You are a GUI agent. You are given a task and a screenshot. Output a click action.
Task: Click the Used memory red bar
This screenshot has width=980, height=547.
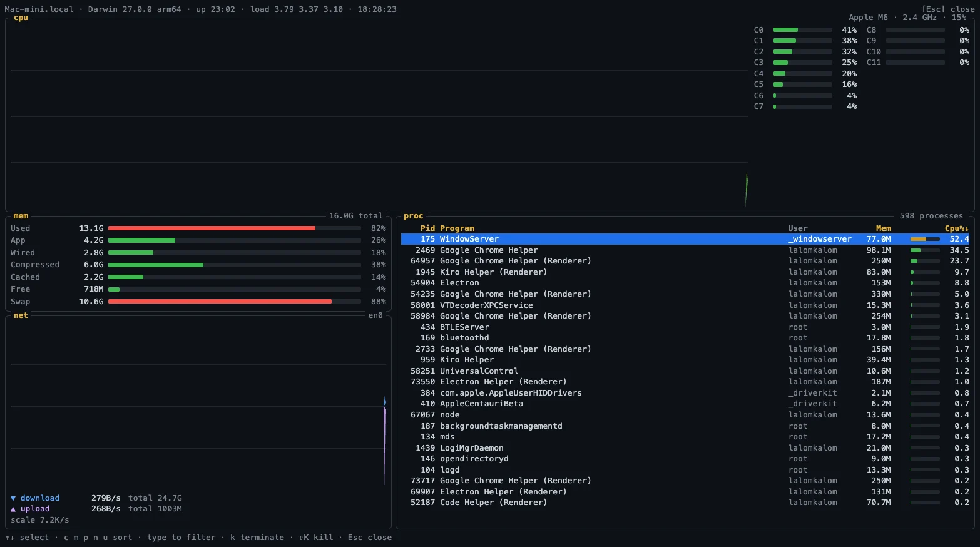[x=235, y=228]
